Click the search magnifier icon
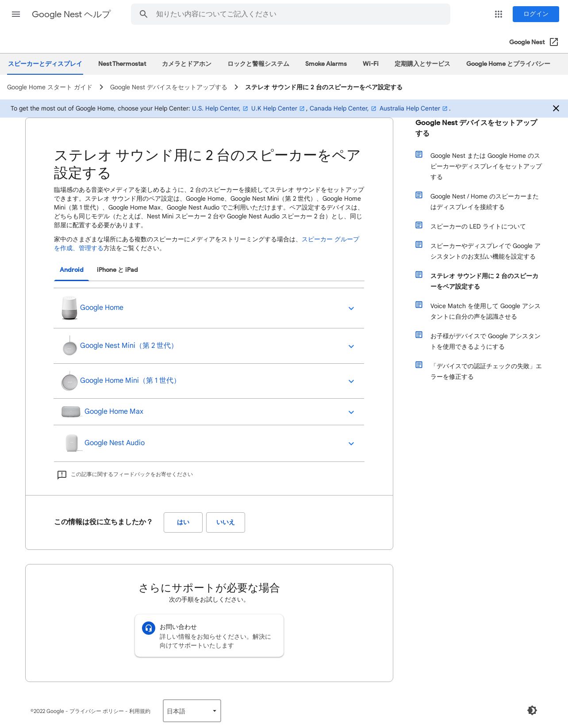 [143, 14]
